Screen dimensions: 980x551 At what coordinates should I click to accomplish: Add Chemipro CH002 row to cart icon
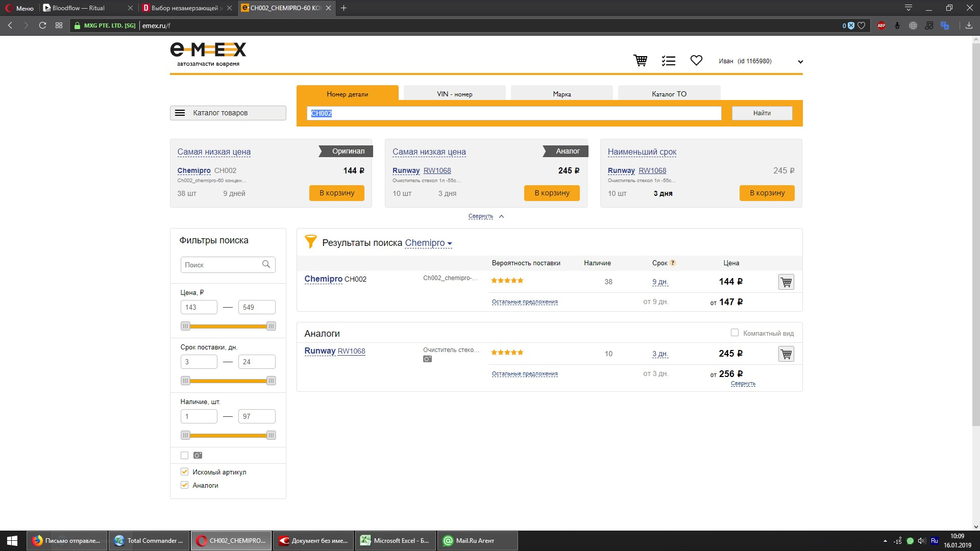[786, 282]
